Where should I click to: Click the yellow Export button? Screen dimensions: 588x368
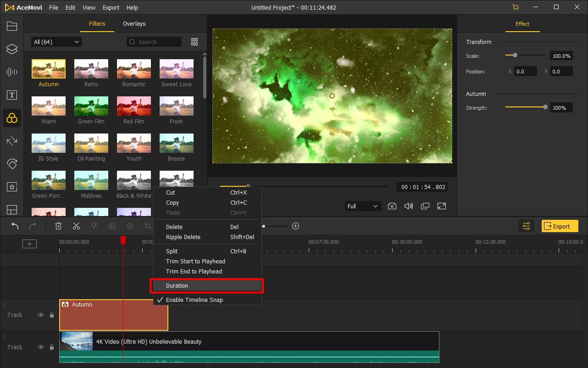pyautogui.click(x=560, y=226)
